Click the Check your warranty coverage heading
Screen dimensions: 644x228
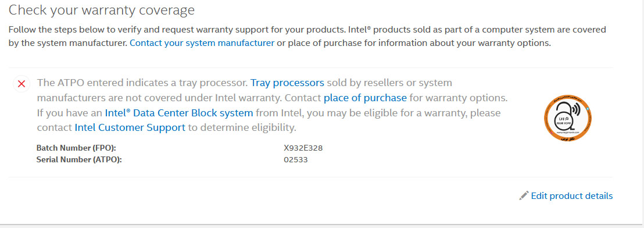[102, 10]
